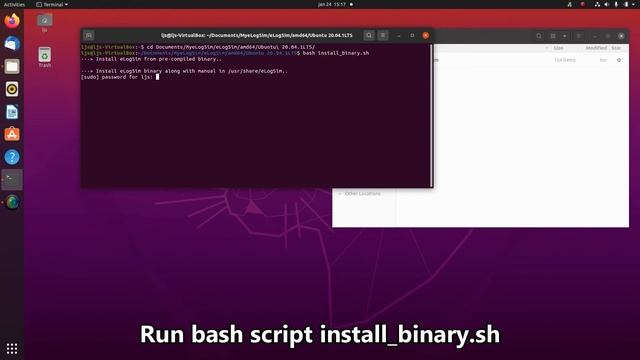The height and width of the screenshot is (360, 640).
Task: Open the Activities overview
Action: click(x=14, y=4)
